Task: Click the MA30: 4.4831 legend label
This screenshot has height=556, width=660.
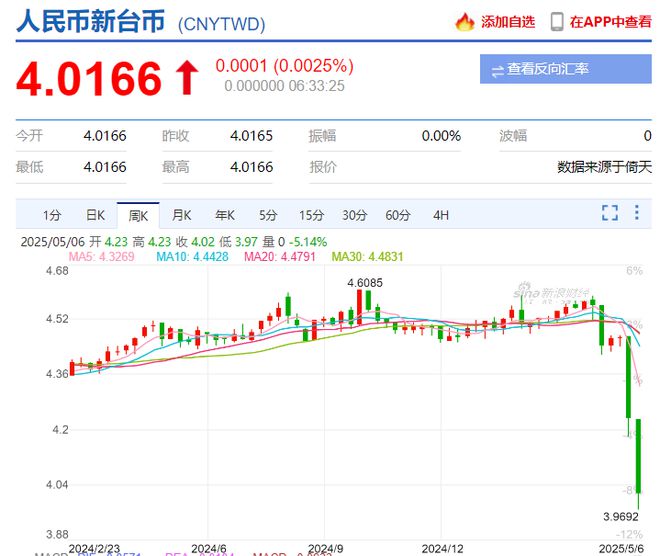Action: pyautogui.click(x=367, y=257)
